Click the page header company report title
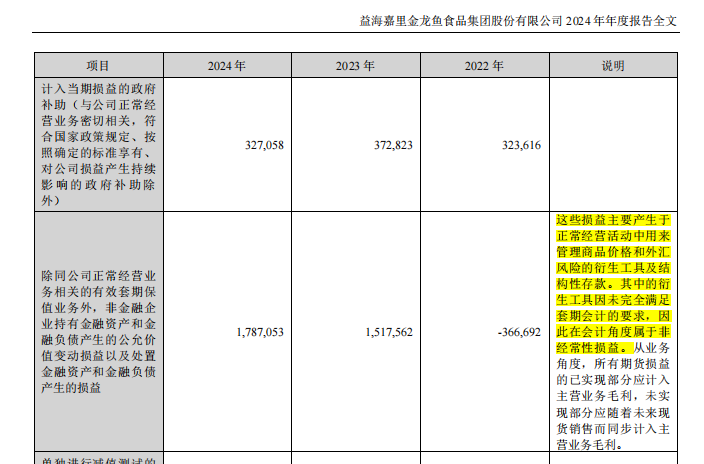The width and height of the screenshot is (704, 464). pos(518,21)
